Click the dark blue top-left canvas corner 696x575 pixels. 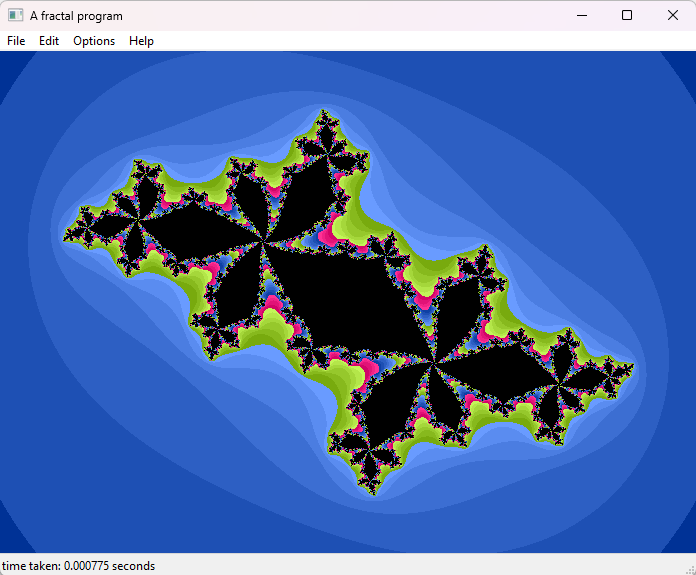coord(8,60)
